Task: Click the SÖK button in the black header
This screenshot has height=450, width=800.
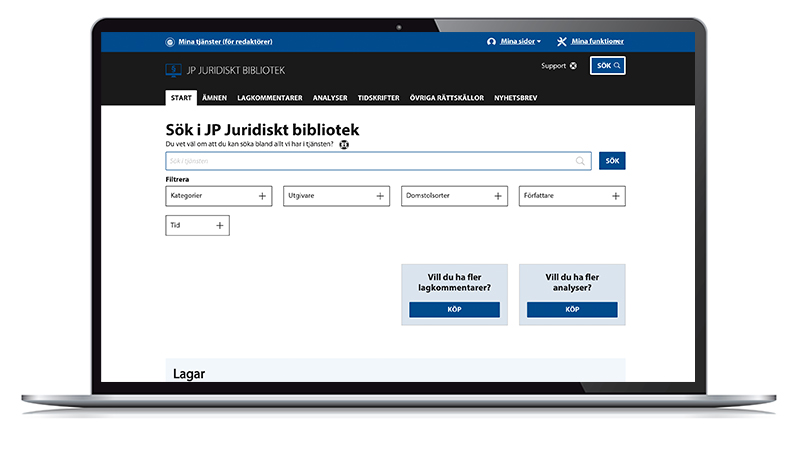Action: coord(608,65)
